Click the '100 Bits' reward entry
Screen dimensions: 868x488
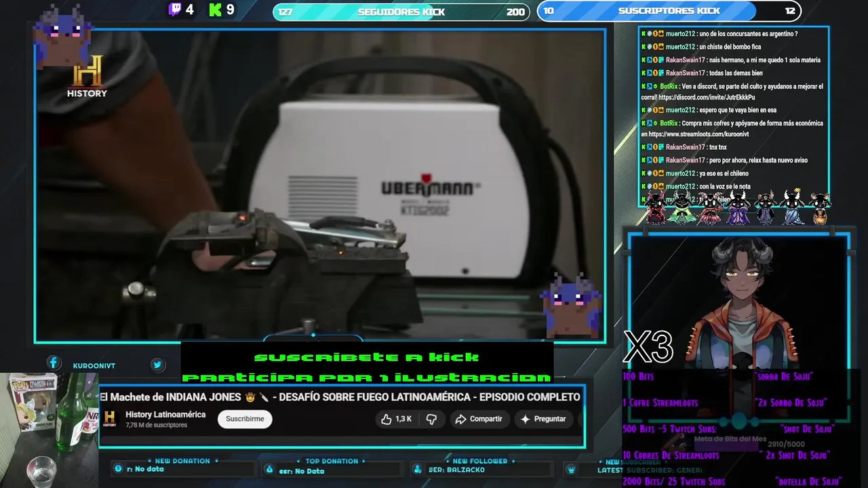click(x=638, y=376)
